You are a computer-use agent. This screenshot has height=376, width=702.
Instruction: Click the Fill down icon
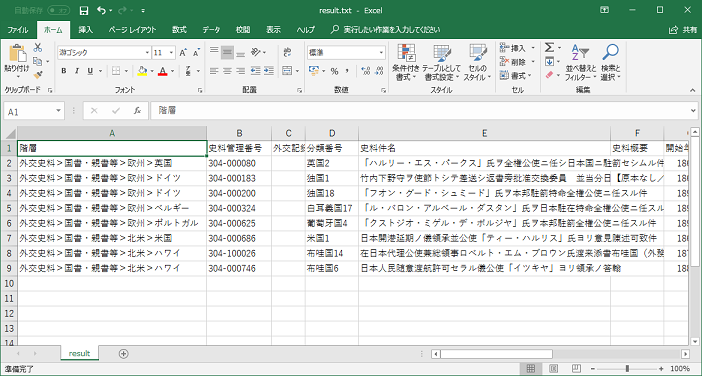pos(549,61)
